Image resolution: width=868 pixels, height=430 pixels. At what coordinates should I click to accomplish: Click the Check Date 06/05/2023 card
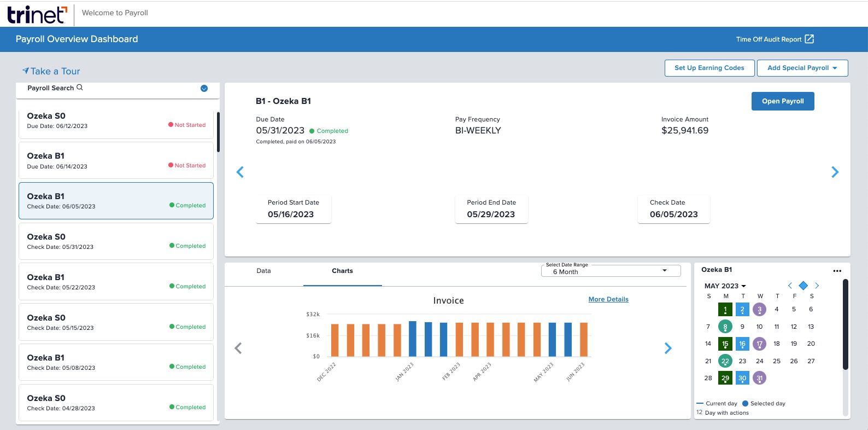(x=674, y=209)
